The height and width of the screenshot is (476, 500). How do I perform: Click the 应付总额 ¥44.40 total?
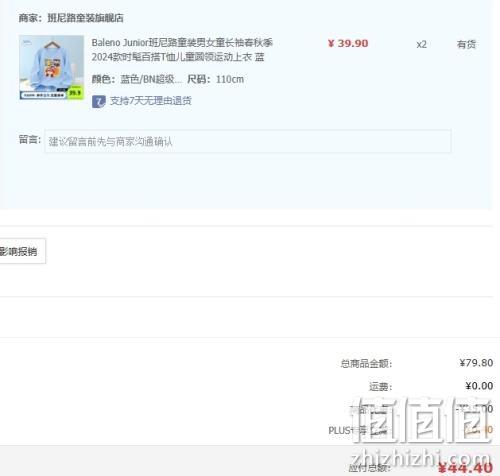(465, 468)
